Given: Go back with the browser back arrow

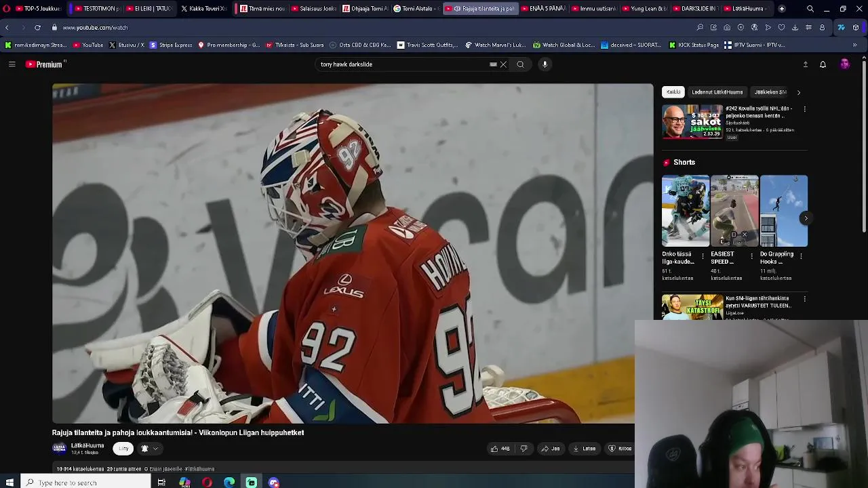Looking at the screenshot, I should pyautogui.click(x=7, y=28).
